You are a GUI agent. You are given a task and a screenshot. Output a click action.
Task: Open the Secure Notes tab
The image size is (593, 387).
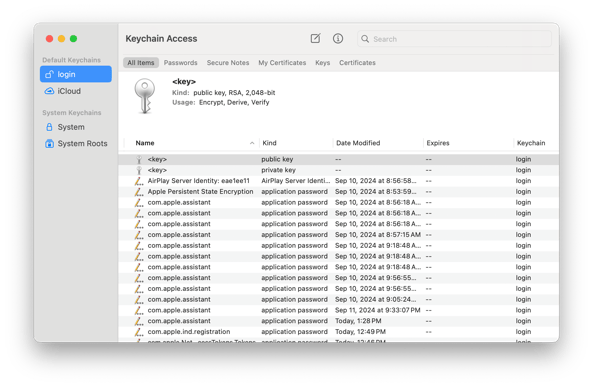pyautogui.click(x=228, y=63)
